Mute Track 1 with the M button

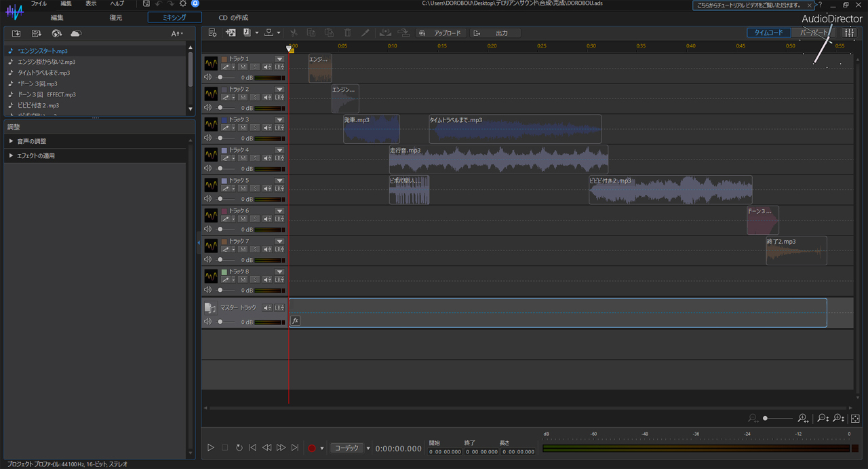pyautogui.click(x=242, y=67)
